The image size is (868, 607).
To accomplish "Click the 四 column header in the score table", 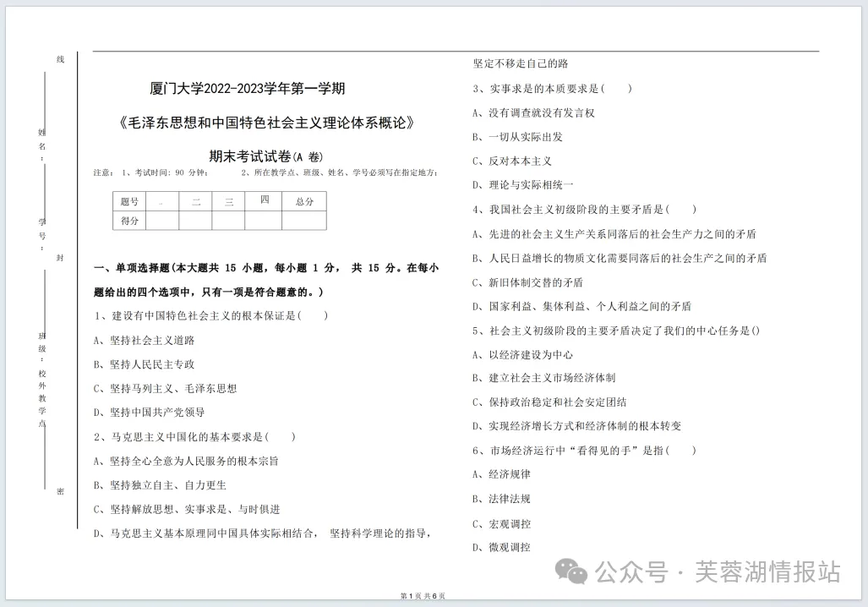I will [x=264, y=201].
